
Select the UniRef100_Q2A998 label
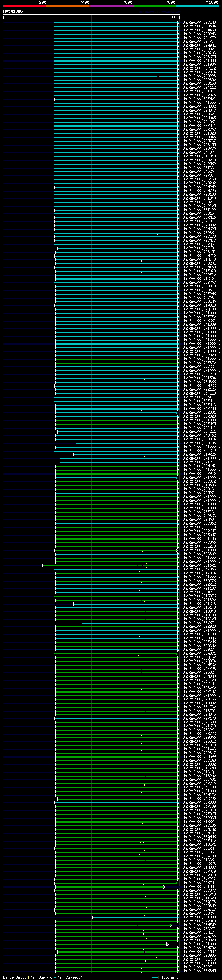tap(199, 76)
